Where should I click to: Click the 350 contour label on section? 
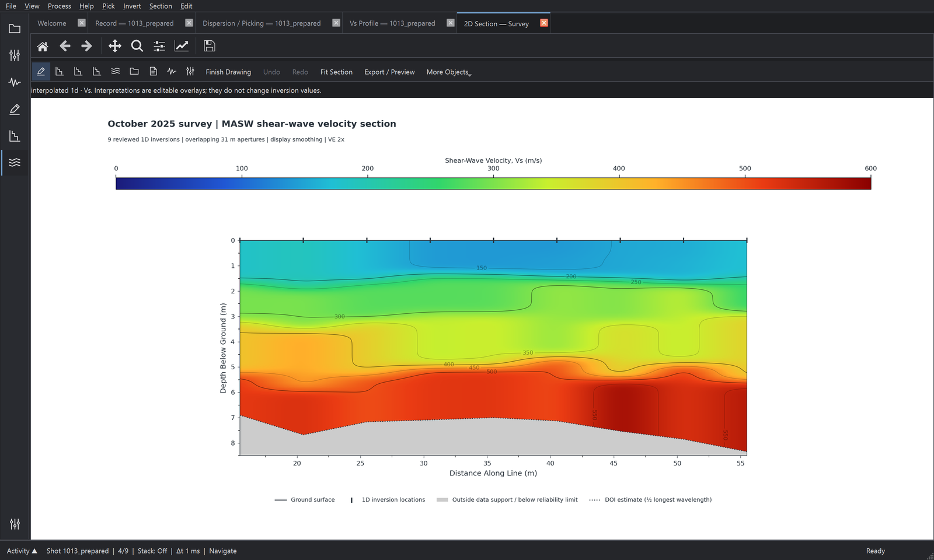[x=528, y=352]
